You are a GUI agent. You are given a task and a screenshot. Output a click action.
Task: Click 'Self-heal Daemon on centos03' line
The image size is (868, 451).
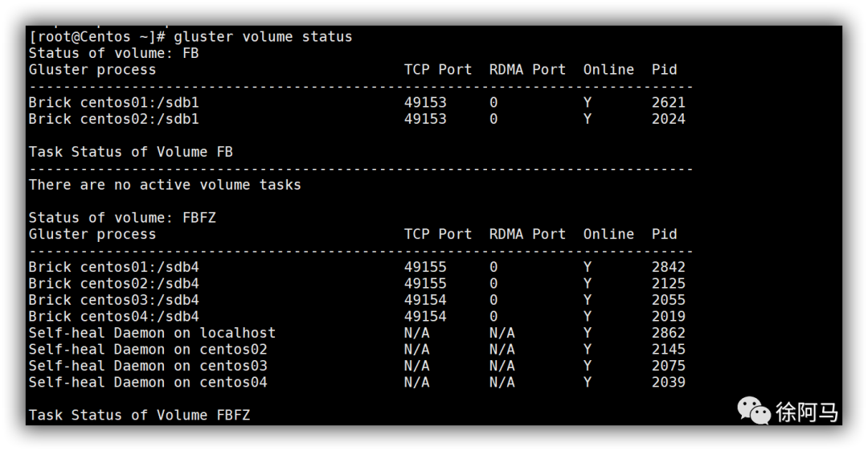[x=148, y=366]
